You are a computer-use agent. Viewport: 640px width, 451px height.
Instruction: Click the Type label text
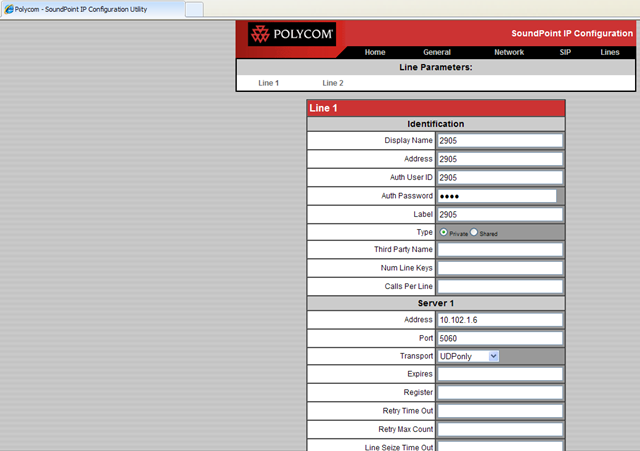click(424, 232)
